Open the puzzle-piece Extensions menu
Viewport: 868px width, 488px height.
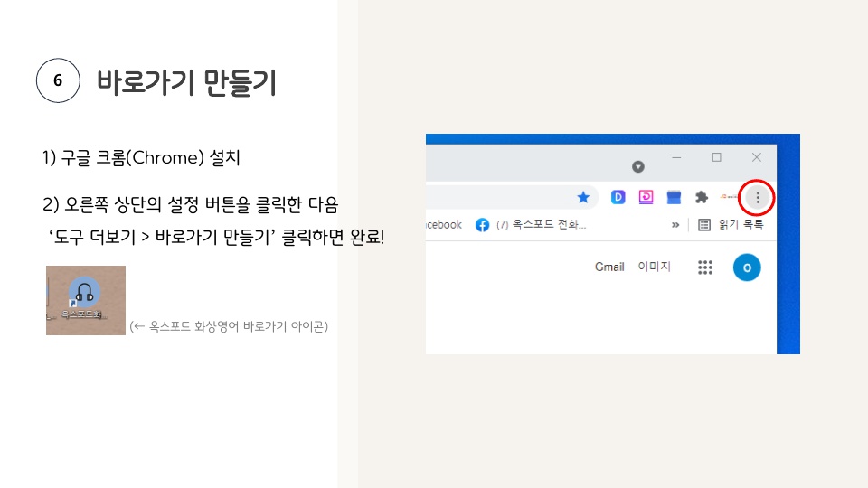[701, 197]
